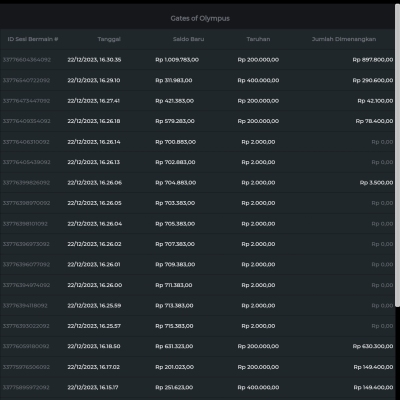Select date 22/12/2023, 16.26.13
Image resolution: width=400 pixels, height=400 pixels.
tap(93, 162)
